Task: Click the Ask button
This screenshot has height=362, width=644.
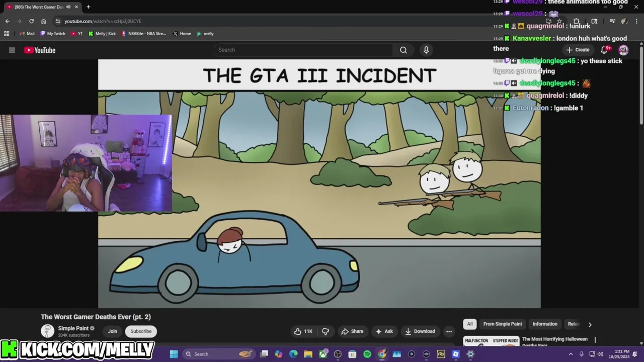Action: tap(384, 331)
